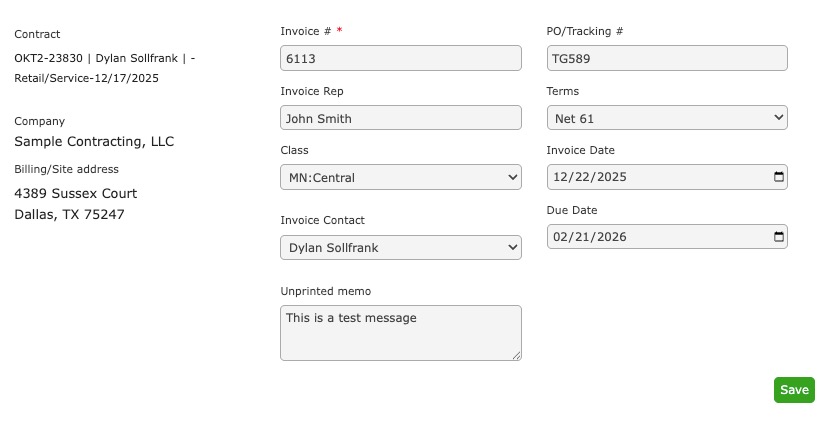829x424 pixels.
Task: Click the Sample Contracting, LLC company name
Action: click(94, 141)
